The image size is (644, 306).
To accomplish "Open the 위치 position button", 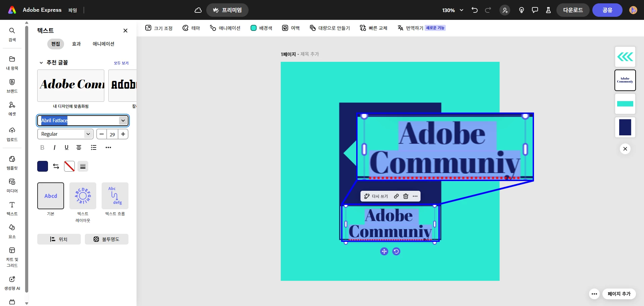I will [59, 239].
